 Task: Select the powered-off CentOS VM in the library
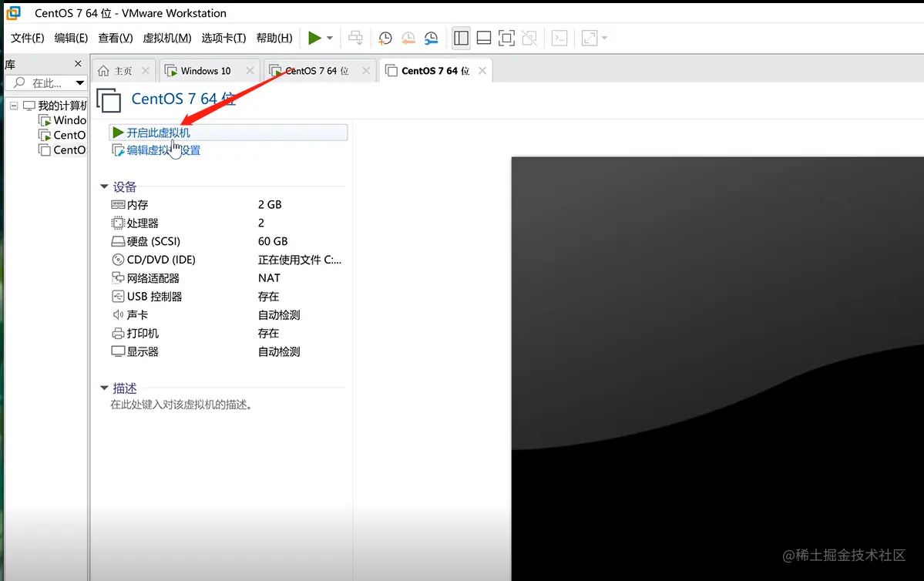[x=62, y=149]
